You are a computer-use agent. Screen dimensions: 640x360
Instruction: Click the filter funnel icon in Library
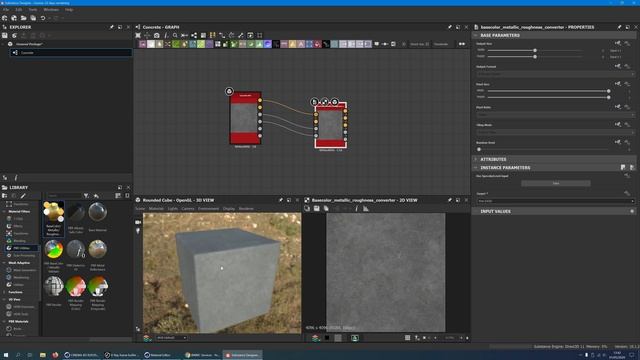point(86,196)
